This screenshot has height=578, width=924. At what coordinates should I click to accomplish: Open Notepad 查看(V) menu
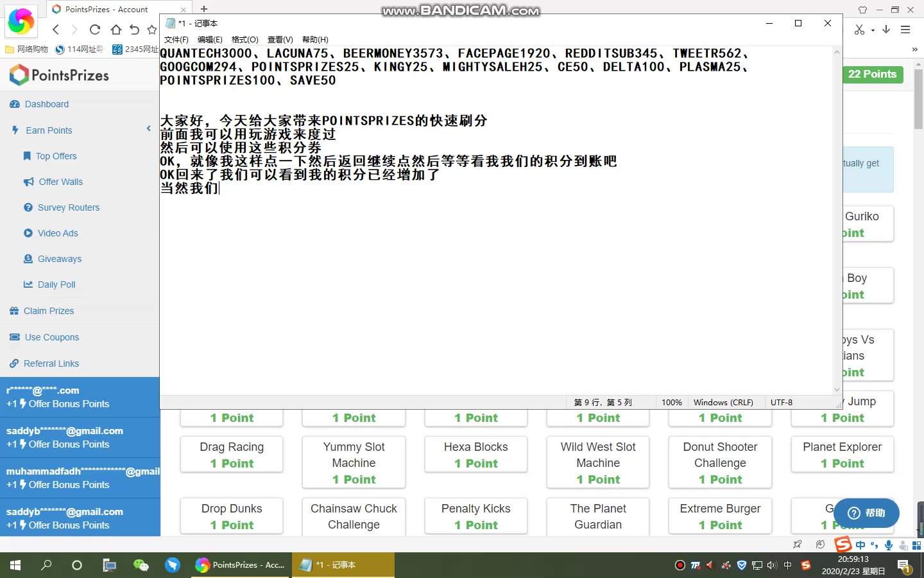[280, 40]
